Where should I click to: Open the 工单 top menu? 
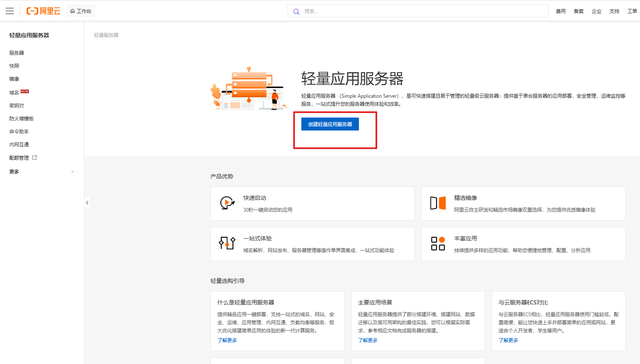tap(632, 11)
